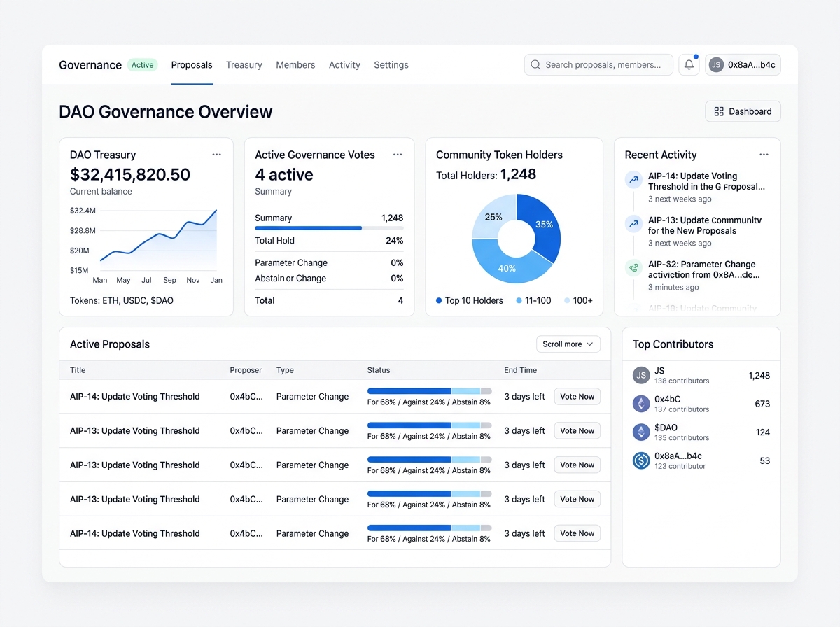
Task: Click the vote bar in the first proposal row
Action: point(429,390)
